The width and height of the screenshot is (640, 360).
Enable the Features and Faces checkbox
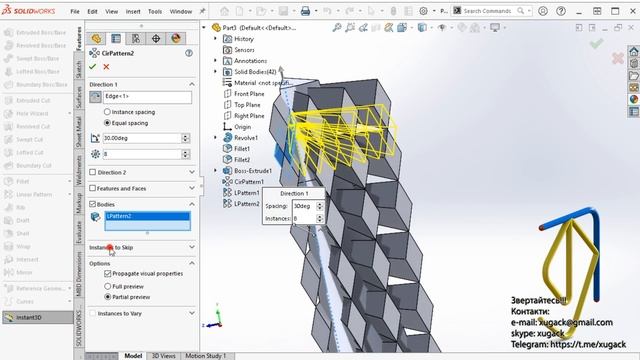click(x=93, y=188)
